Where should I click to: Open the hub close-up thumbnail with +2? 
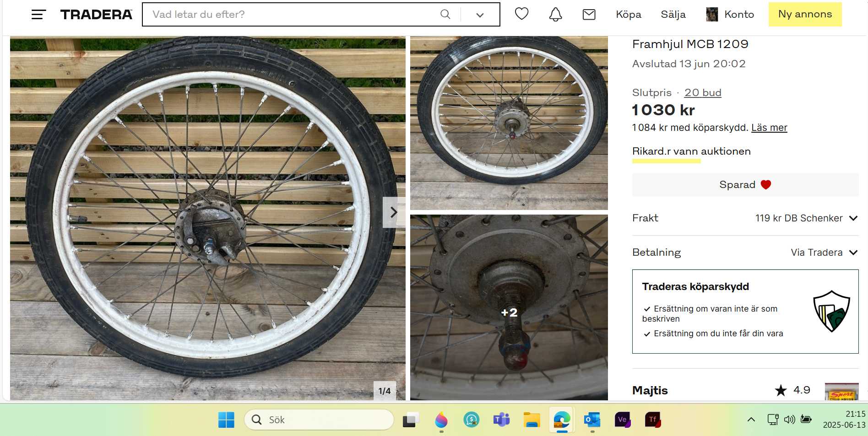[x=509, y=307]
